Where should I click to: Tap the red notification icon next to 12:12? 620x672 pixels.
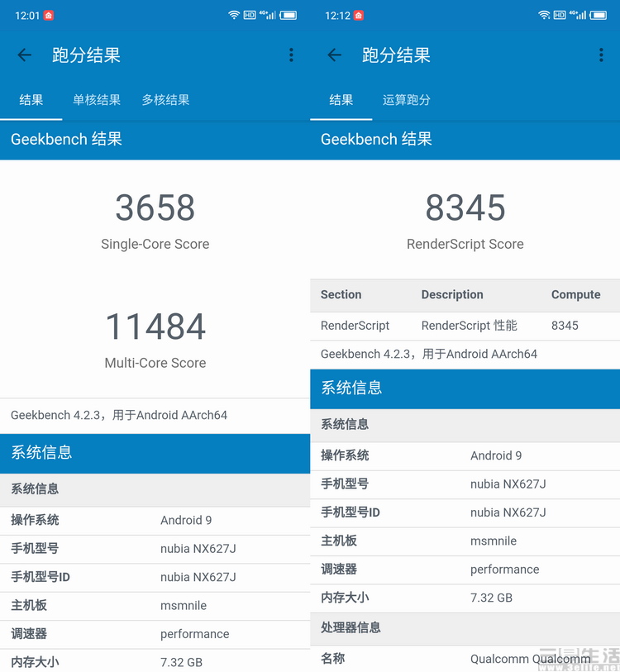coord(359,16)
